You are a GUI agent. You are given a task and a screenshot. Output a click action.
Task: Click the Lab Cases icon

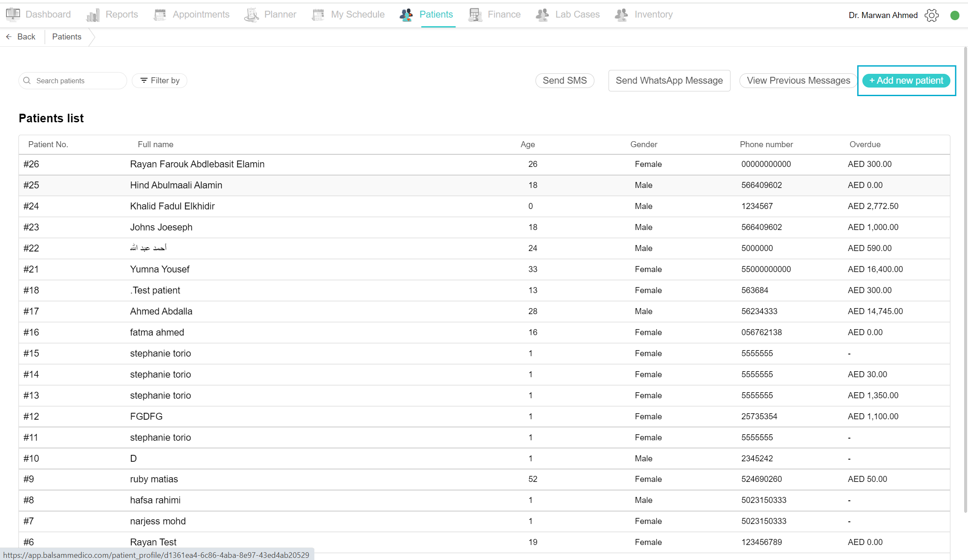pos(542,15)
